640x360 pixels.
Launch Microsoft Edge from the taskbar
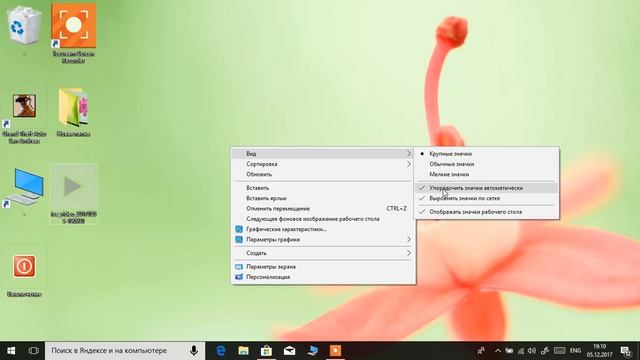click(x=221, y=351)
